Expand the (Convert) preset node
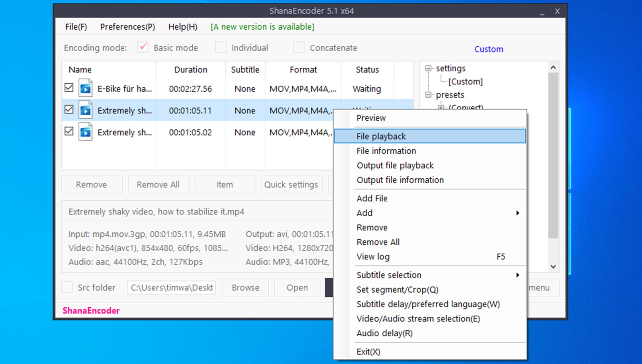Image resolution: width=642 pixels, height=364 pixels. coord(441,107)
